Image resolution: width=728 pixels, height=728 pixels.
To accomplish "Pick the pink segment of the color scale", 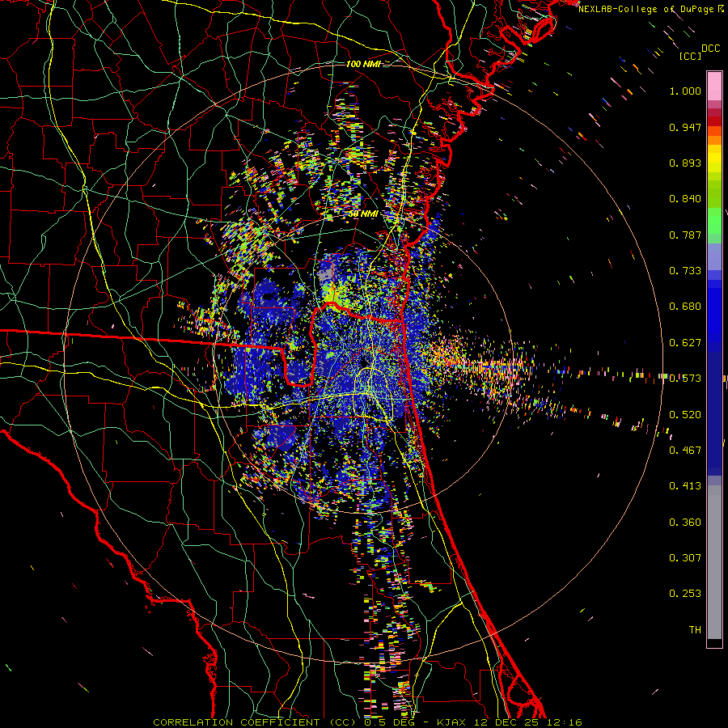I will click(x=714, y=86).
